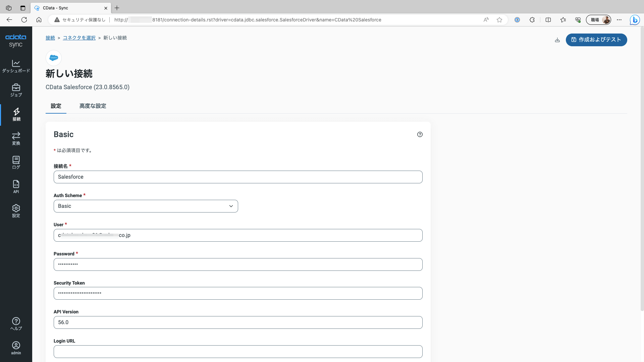Click the download icon beside create button
644x362 pixels.
(557, 40)
